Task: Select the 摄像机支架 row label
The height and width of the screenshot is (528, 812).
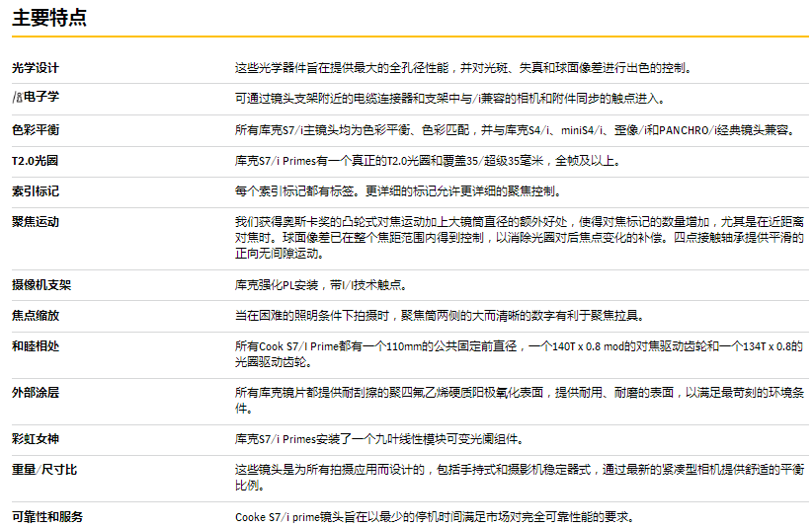Action: 41,285
